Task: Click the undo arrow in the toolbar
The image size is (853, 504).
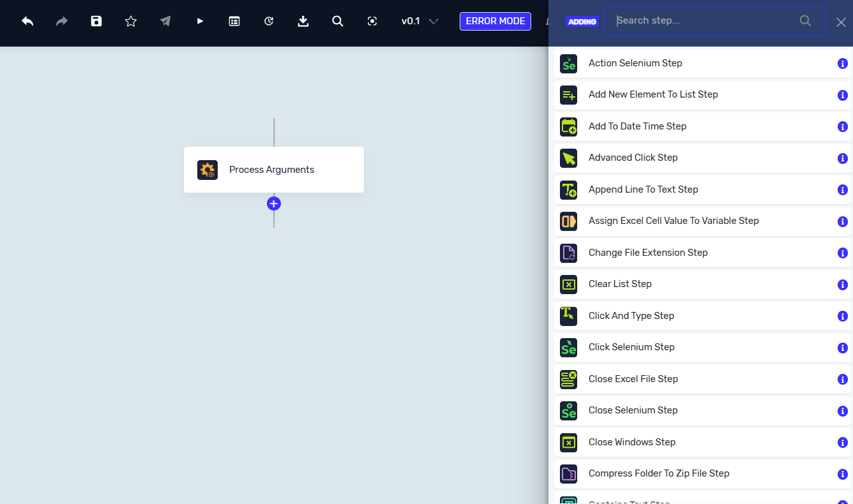Action: tap(27, 21)
